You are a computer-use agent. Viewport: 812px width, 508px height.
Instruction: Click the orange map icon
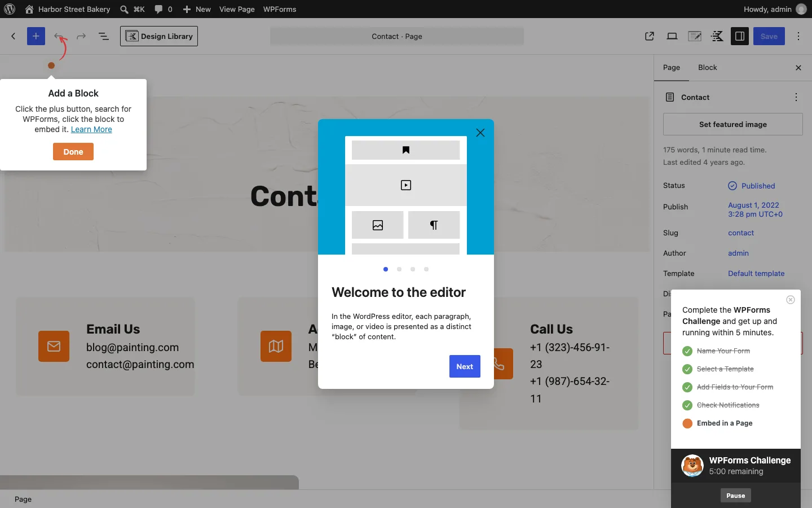[276, 346]
